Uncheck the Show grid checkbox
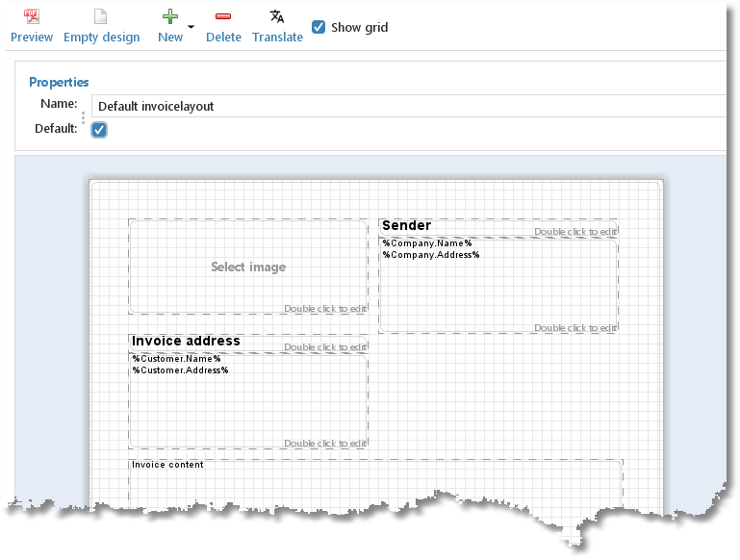740x560 pixels. tap(319, 27)
